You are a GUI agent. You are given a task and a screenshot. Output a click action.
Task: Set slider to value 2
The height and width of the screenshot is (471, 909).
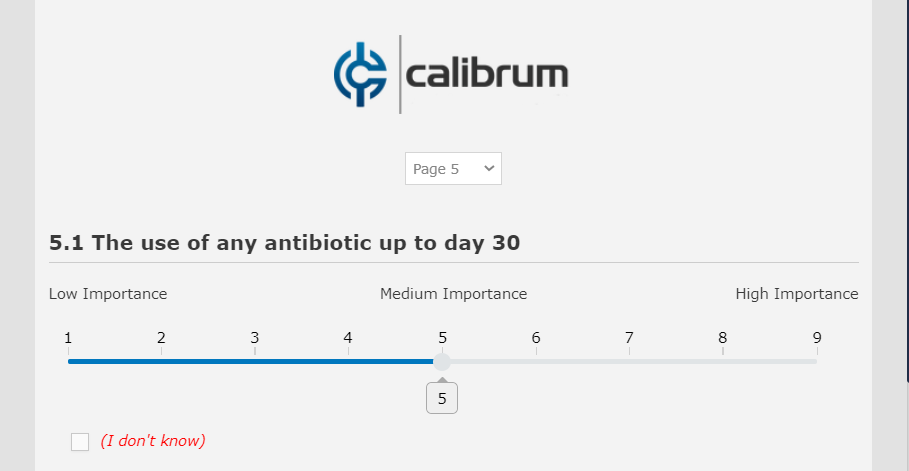pos(162,361)
